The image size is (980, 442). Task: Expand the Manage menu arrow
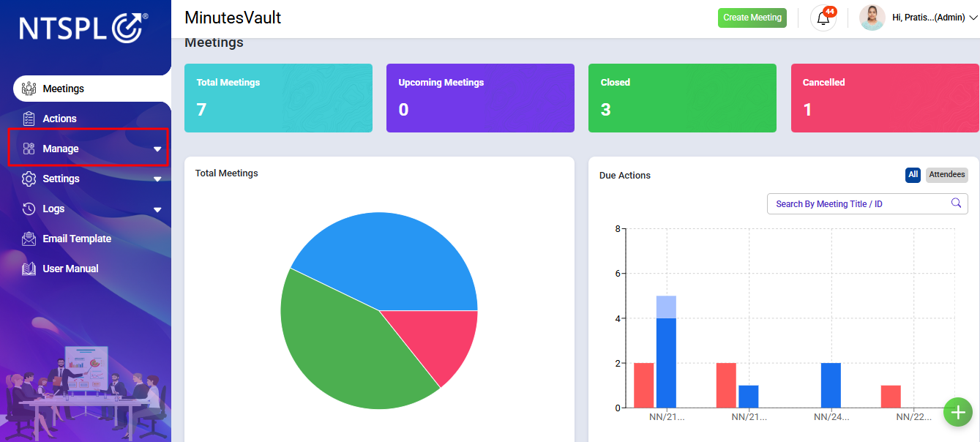pyautogui.click(x=157, y=149)
